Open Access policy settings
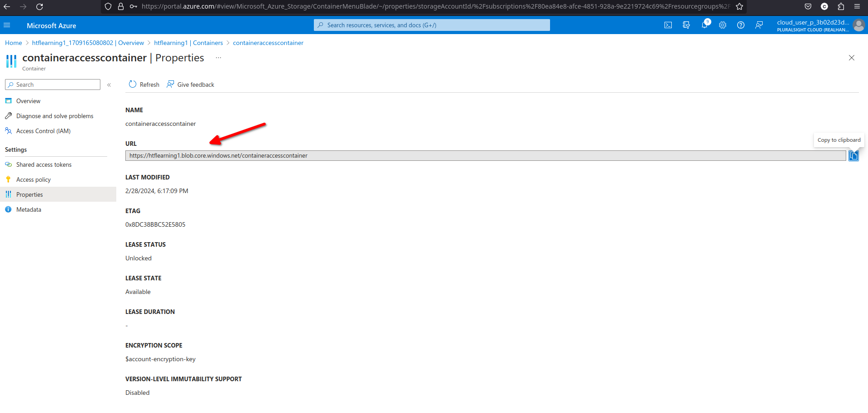This screenshot has height=413, width=868. pyautogui.click(x=33, y=179)
